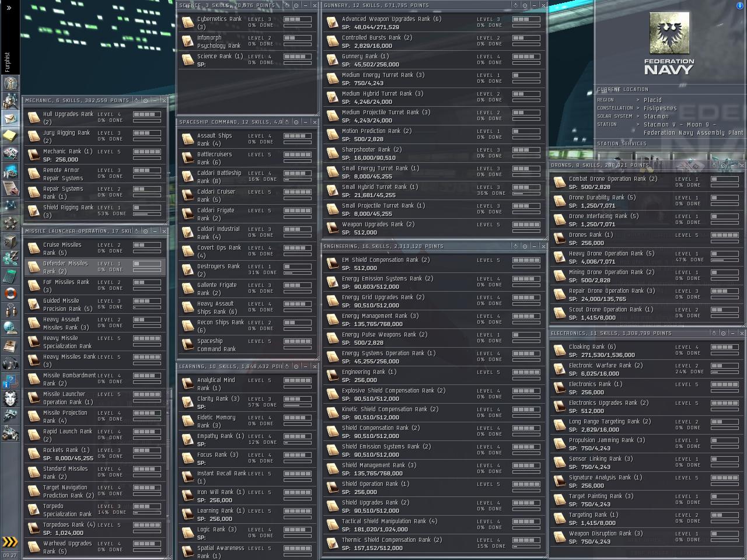Click the Furphist character name in sidebar
This screenshot has height=560, width=747.
click(8, 62)
